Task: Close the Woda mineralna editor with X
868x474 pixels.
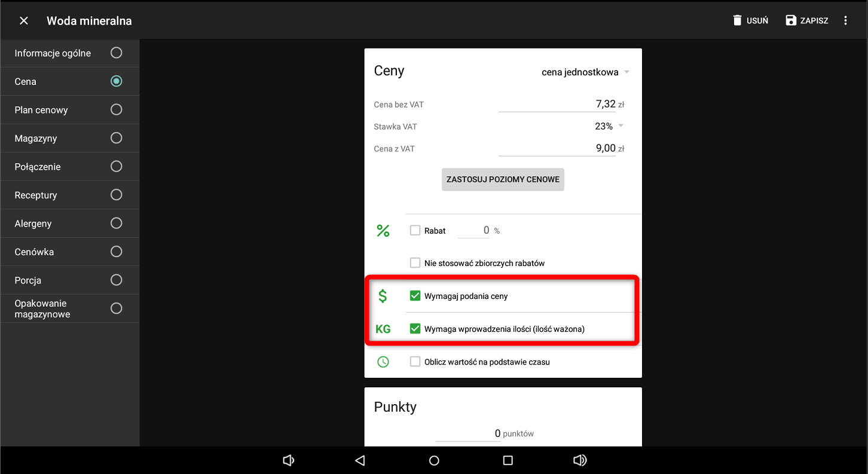Action: 24,21
